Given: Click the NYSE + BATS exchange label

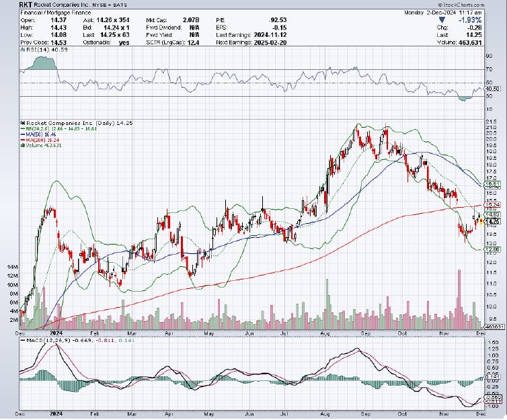Looking at the screenshot, I should [x=110, y=5].
